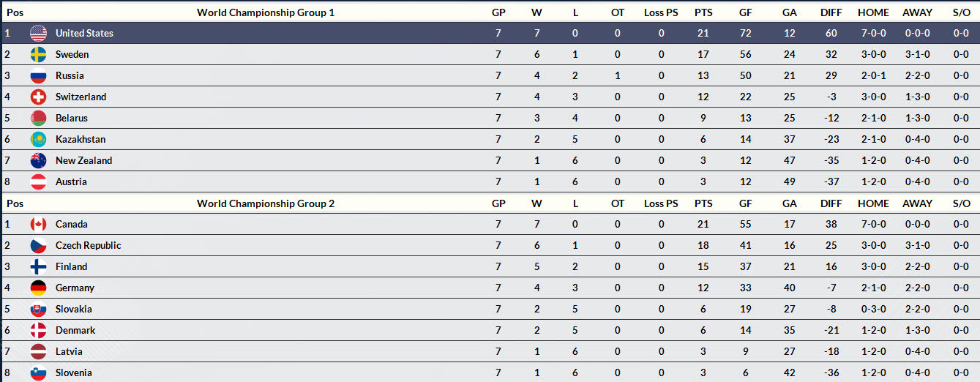Click the Germany flag icon

tap(38, 288)
